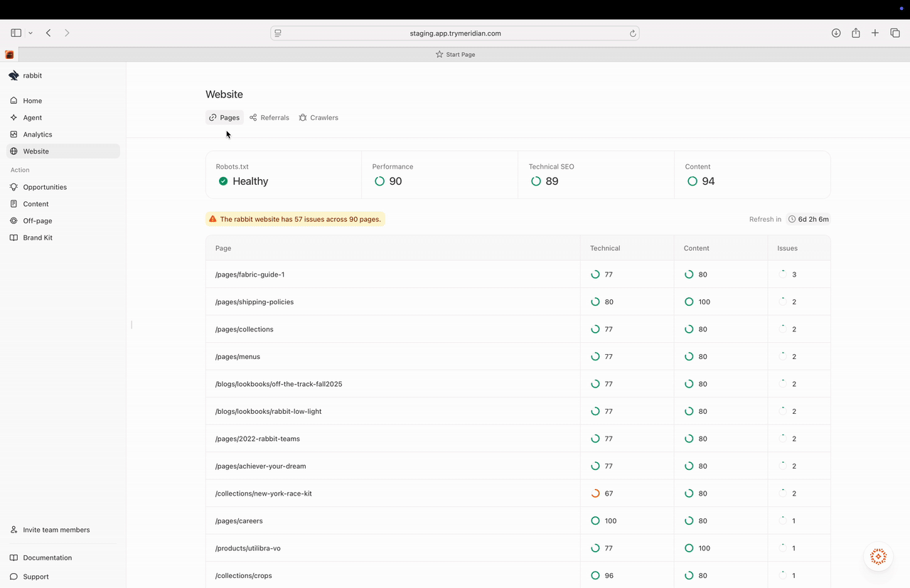Open the /pages/menus row
The height and width of the screenshot is (588, 910).
click(x=518, y=356)
